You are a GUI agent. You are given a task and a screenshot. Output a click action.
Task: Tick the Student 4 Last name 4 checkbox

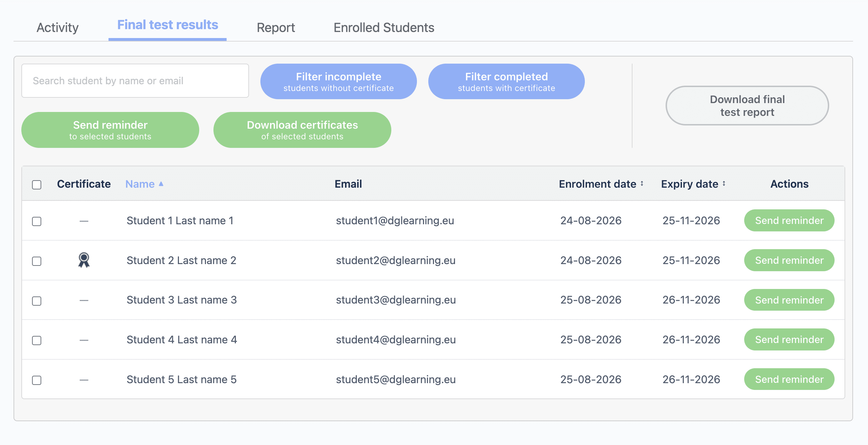click(x=37, y=341)
